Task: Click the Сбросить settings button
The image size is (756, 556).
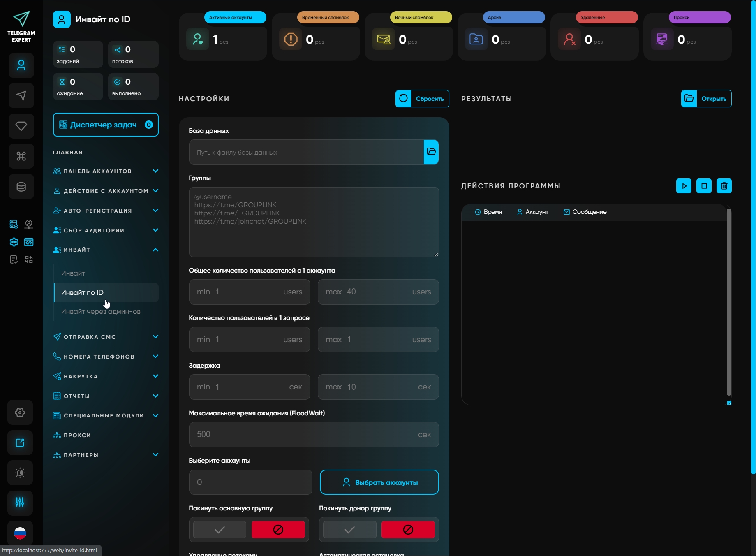Action: [422, 99]
